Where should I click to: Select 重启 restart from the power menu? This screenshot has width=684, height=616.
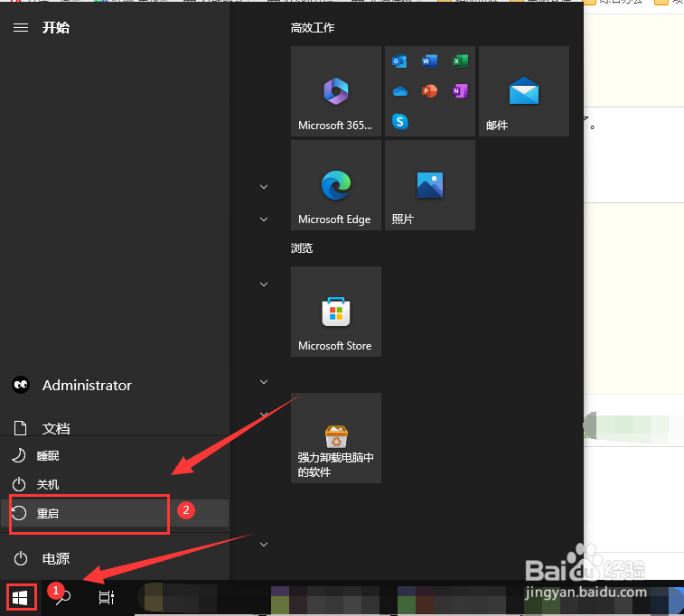coord(114,513)
